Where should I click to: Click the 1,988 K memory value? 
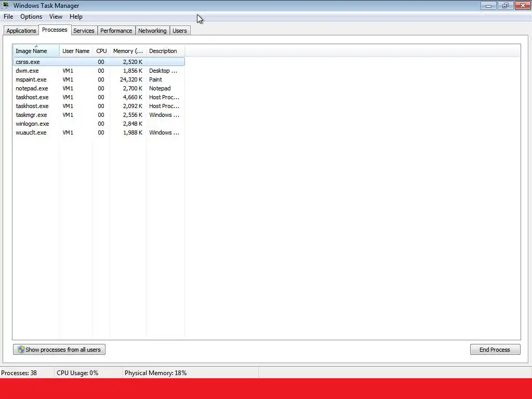pyautogui.click(x=132, y=132)
